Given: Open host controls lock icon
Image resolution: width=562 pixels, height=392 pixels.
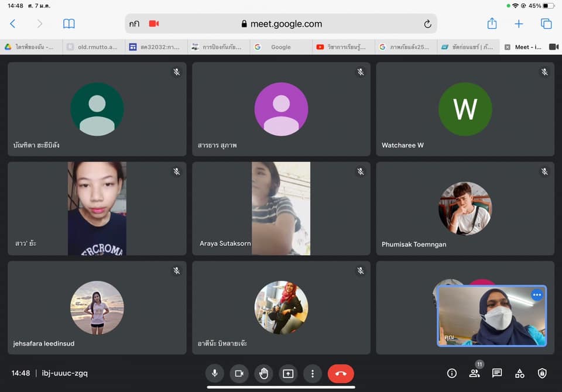Looking at the screenshot, I should (542, 373).
